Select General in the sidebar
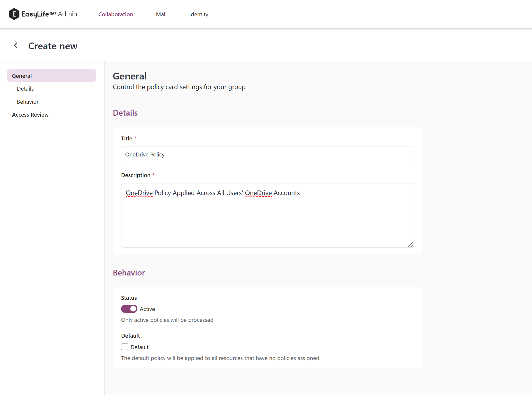 click(52, 76)
